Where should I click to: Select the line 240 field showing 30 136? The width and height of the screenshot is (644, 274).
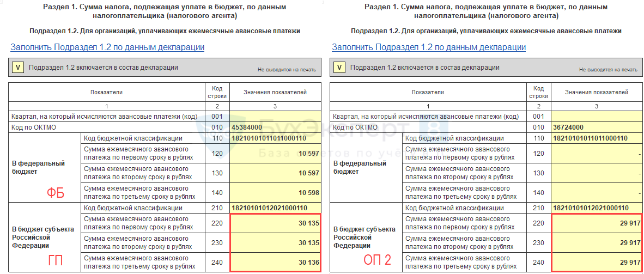tap(275, 262)
